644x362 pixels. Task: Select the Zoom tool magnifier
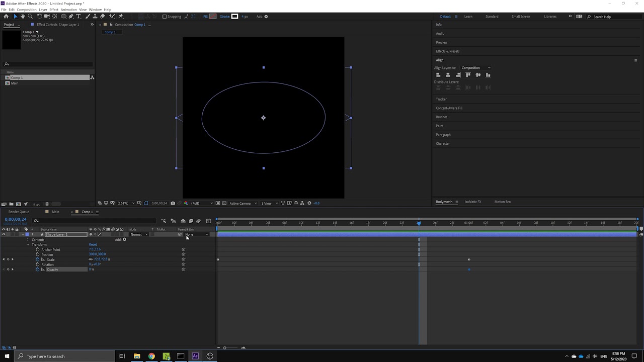coord(30,16)
